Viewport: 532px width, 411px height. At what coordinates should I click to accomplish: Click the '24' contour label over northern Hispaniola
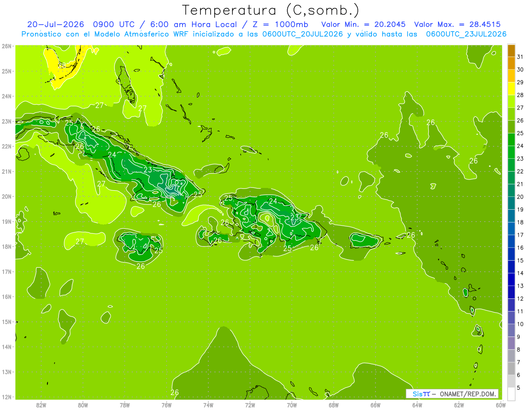(x=273, y=201)
